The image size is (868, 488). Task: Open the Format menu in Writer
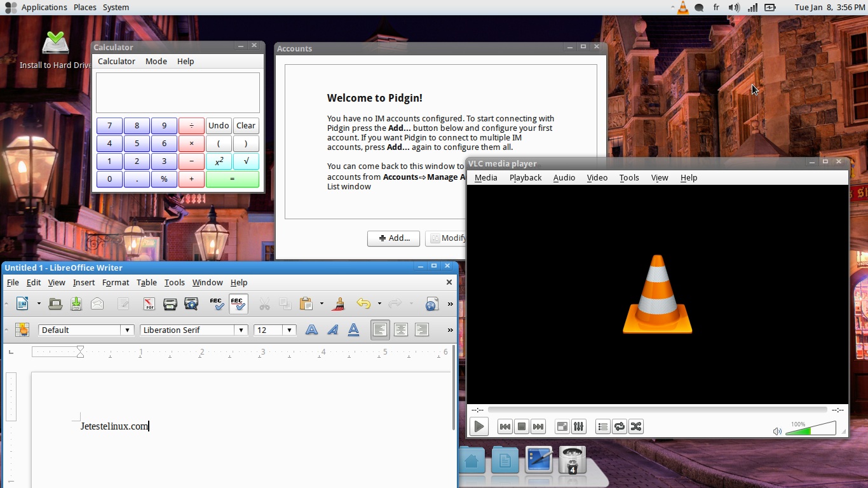coord(116,282)
